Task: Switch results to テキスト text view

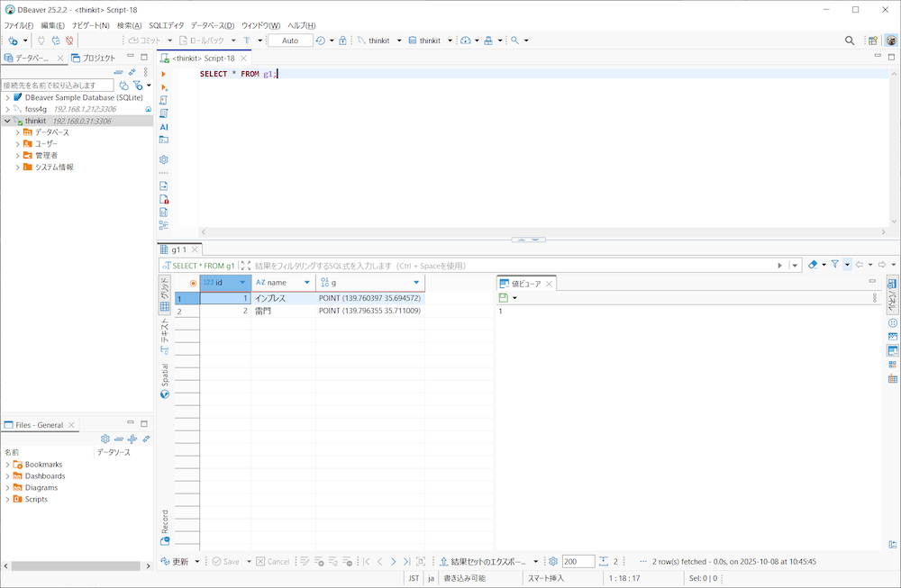Action: (165, 332)
